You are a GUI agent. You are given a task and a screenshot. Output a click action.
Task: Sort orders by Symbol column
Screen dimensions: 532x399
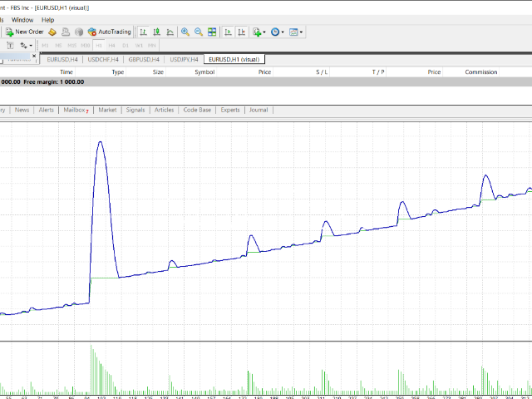(204, 72)
